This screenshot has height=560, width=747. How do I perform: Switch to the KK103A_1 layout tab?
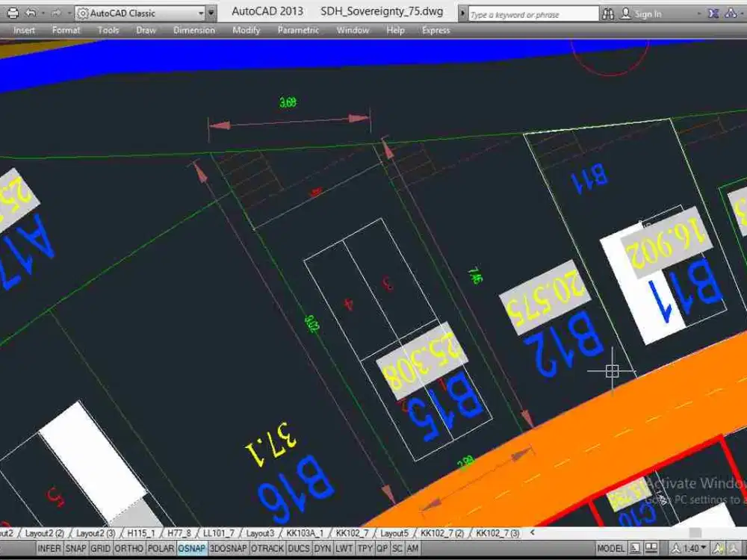coord(303,533)
